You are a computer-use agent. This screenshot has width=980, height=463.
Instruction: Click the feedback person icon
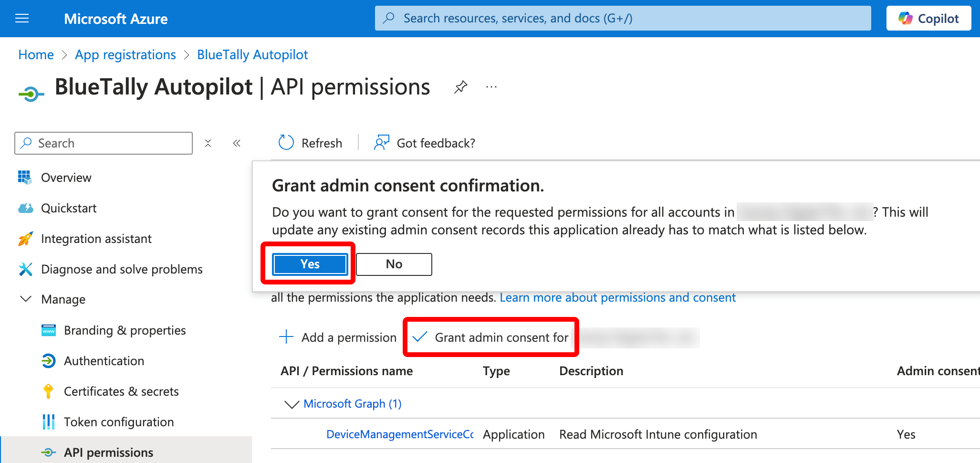pyautogui.click(x=382, y=142)
